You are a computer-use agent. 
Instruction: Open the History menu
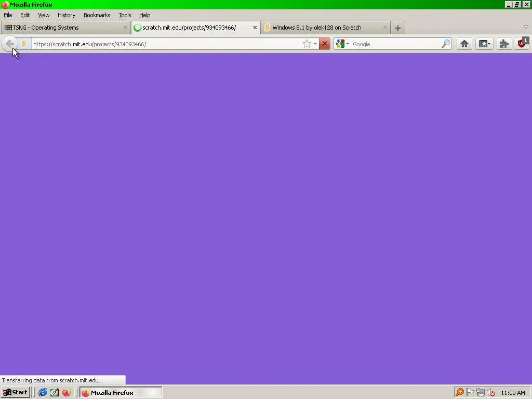(x=66, y=15)
